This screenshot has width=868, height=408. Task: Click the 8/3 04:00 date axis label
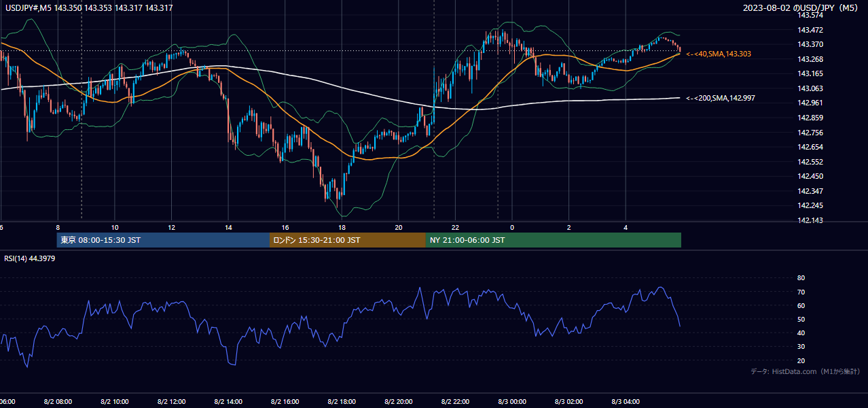click(x=626, y=402)
